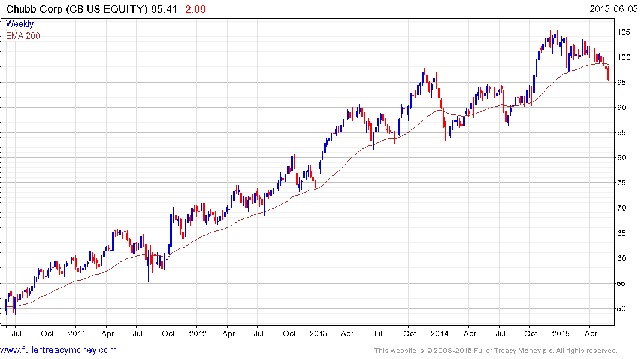
Task: Click the 75 price axis label
Action: point(622,183)
